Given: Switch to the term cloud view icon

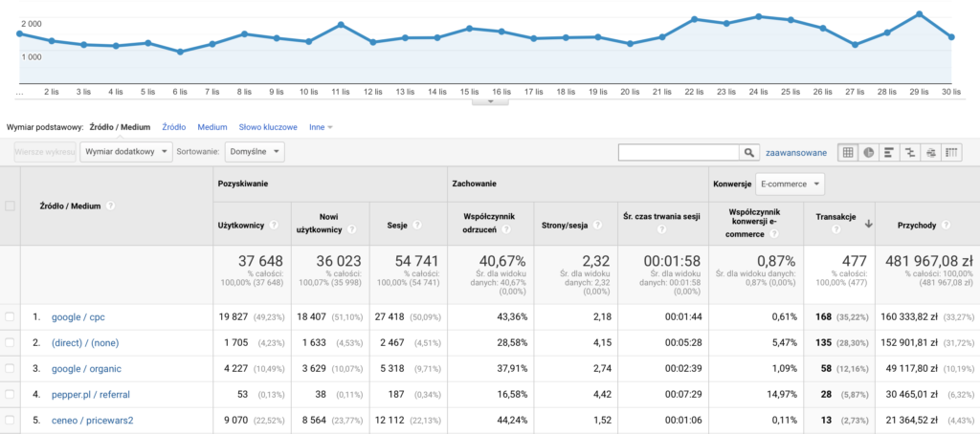Looking at the screenshot, I should [x=930, y=152].
